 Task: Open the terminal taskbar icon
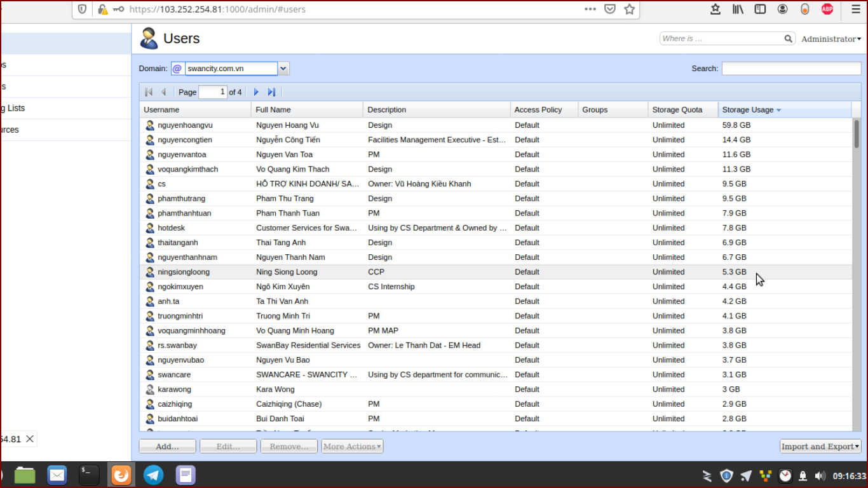[x=89, y=475]
